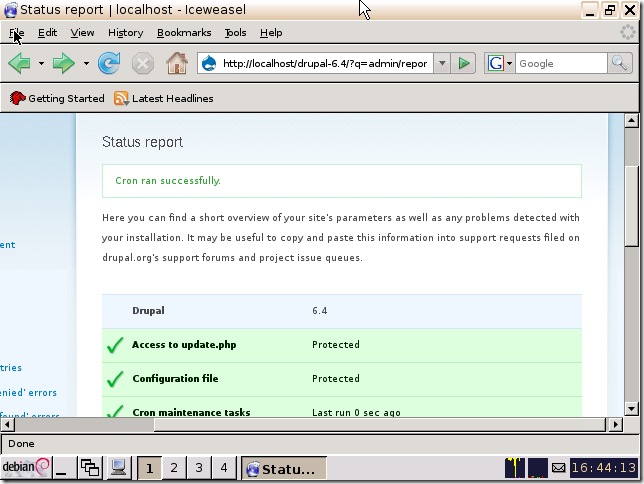
Task: Click the "Drupal" row label
Action: (148, 311)
